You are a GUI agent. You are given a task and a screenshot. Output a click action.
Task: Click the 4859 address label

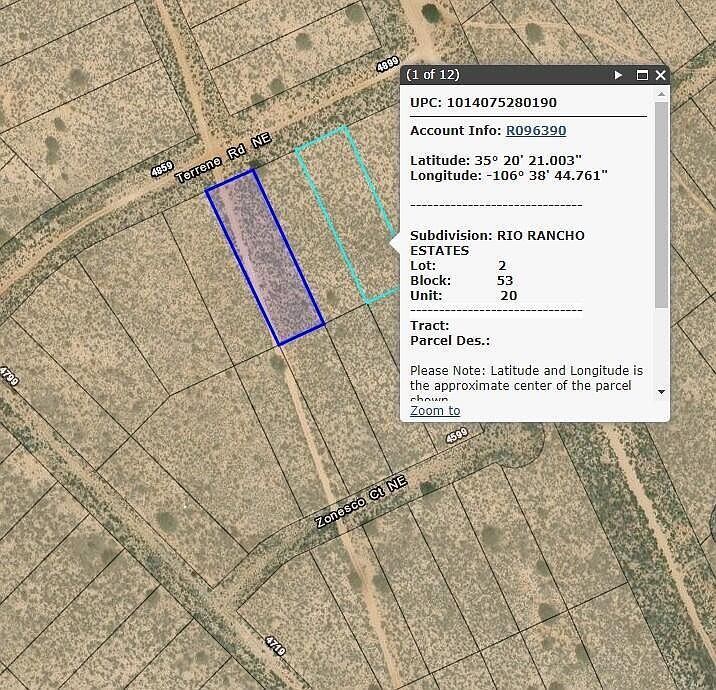tap(162, 169)
